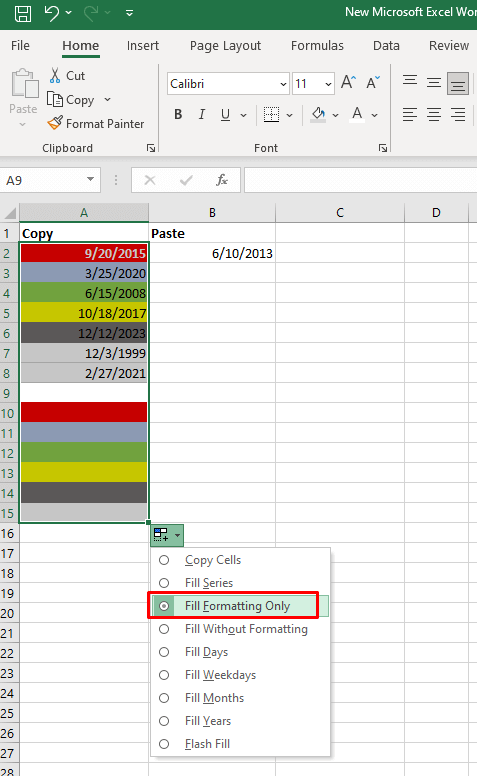Open the Font dialog launcher
Image resolution: width=477 pixels, height=776 pixels.
[x=383, y=148]
